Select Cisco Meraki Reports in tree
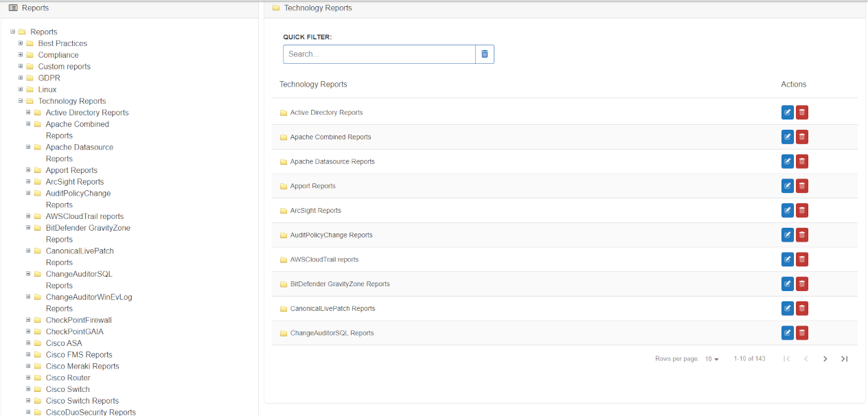Viewport: 868px width, 416px height. pyautogui.click(x=82, y=367)
